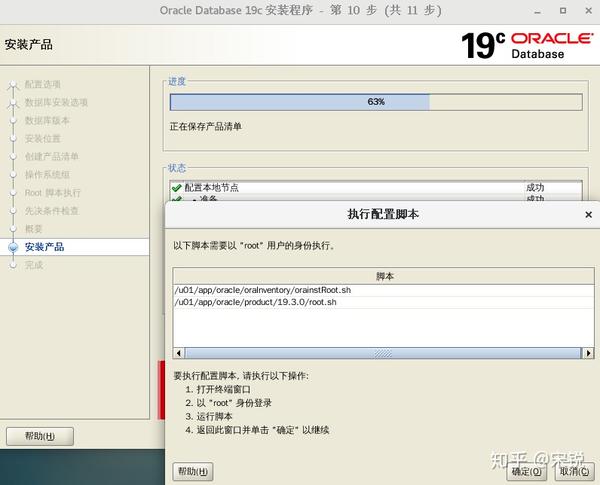This screenshot has height=485, width=600.
Task: Click the 取消(C) button
Action: (574, 472)
